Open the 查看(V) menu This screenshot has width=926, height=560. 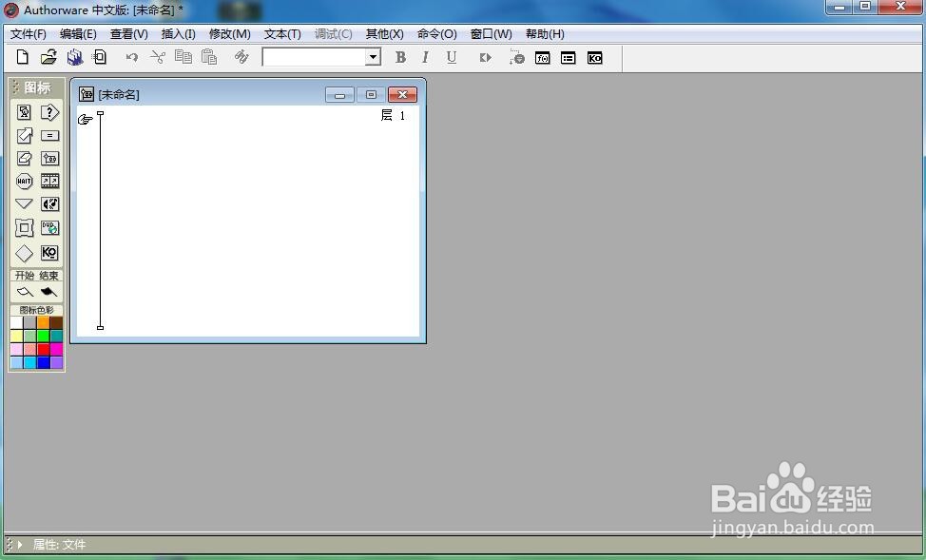click(128, 34)
